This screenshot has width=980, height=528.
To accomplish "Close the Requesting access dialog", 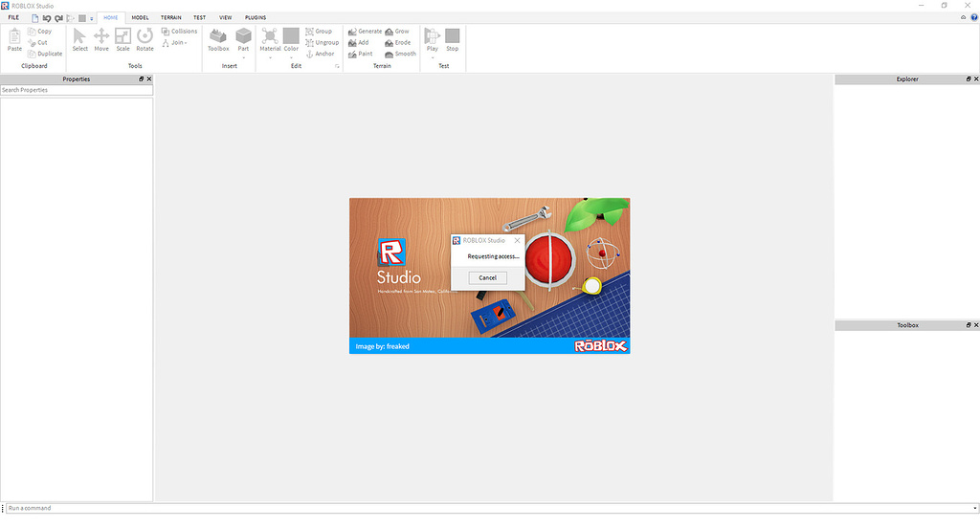I will coord(517,241).
